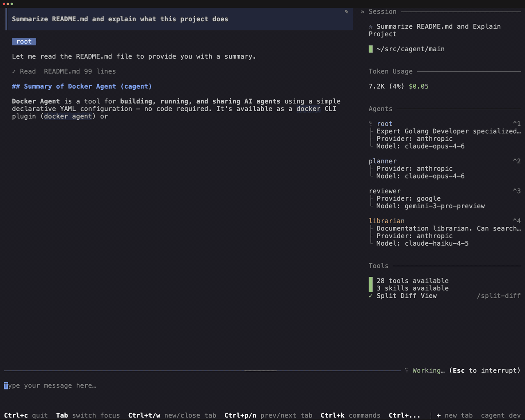The image size is (525, 420).
Task: Click the ~/src/cagent/main working directory
Action: 410,49
